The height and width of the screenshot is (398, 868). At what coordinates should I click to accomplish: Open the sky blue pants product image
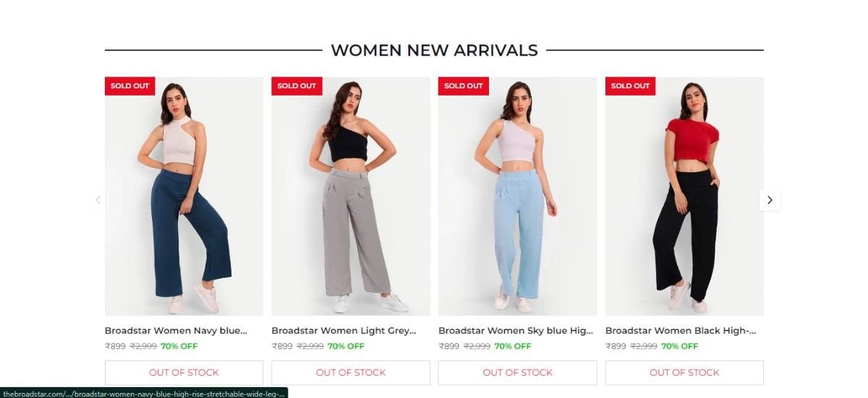(518, 197)
